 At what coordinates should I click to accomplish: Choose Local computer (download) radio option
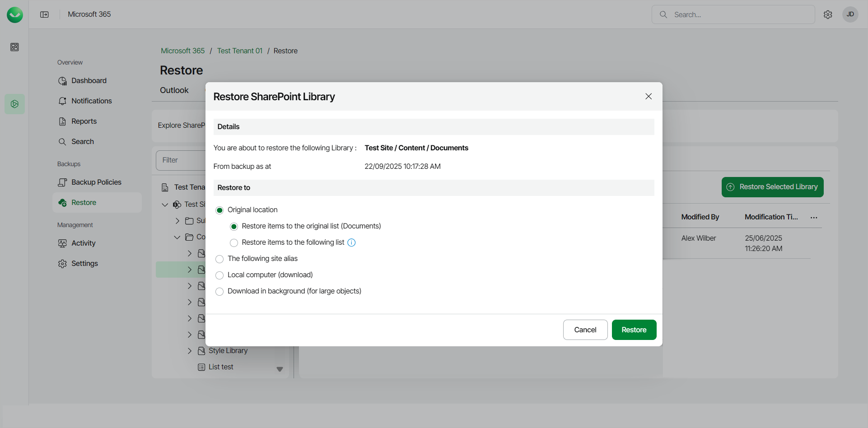pyautogui.click(x=219, y=275)
